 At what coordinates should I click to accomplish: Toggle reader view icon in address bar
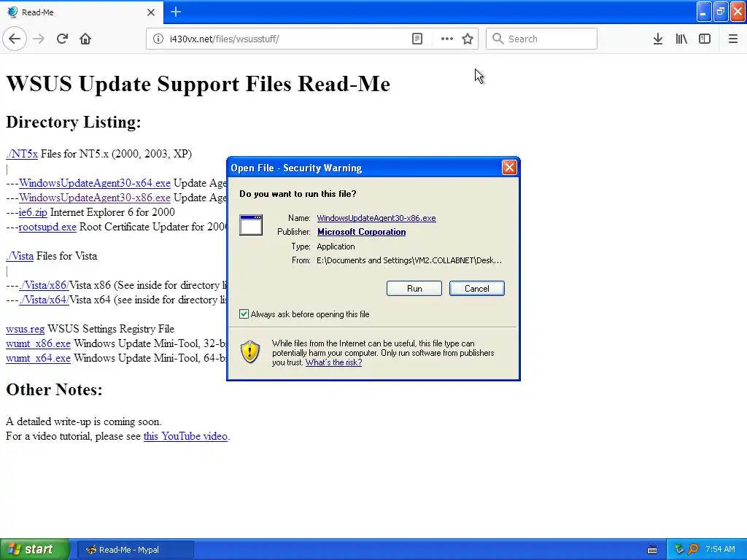417,39
